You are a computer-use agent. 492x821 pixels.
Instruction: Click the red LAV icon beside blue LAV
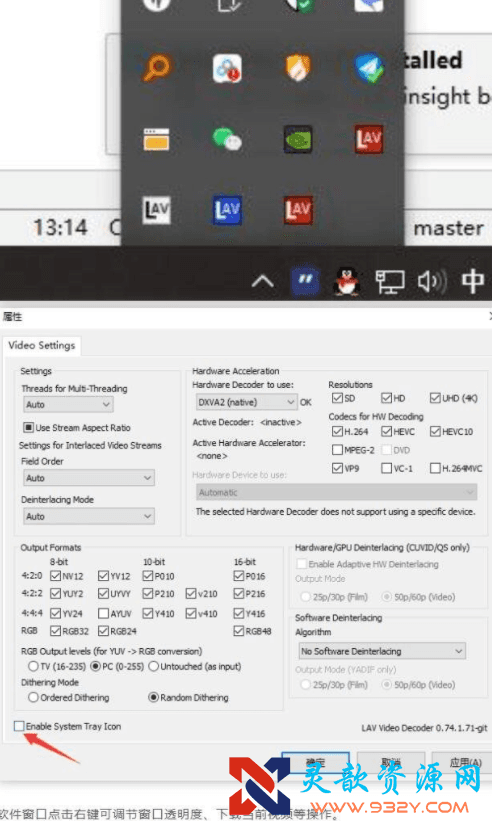[298, 210]
